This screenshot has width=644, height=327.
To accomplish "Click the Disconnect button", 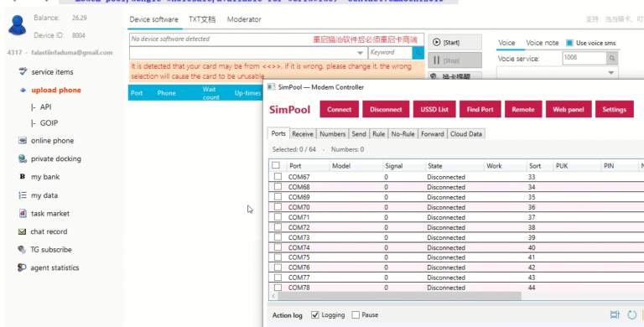I will [x=386, y=109].
